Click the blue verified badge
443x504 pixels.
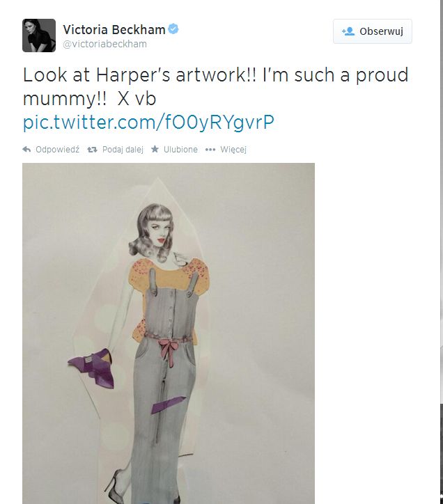coord(174,29)
